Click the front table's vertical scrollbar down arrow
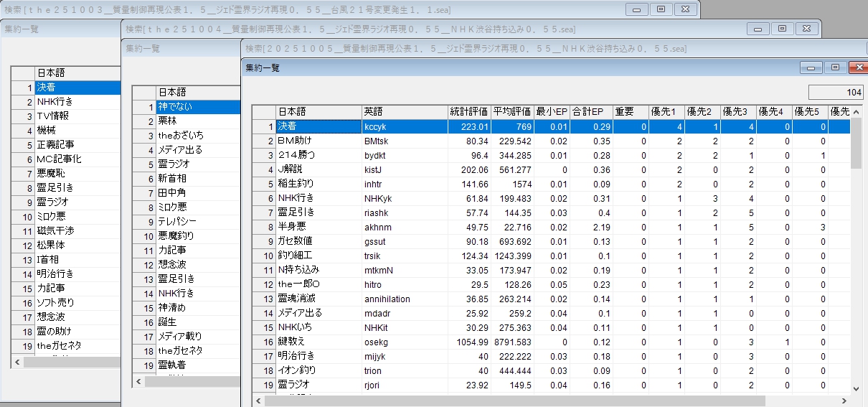Viewport: 868px width, 407px height. click(856, 388)
